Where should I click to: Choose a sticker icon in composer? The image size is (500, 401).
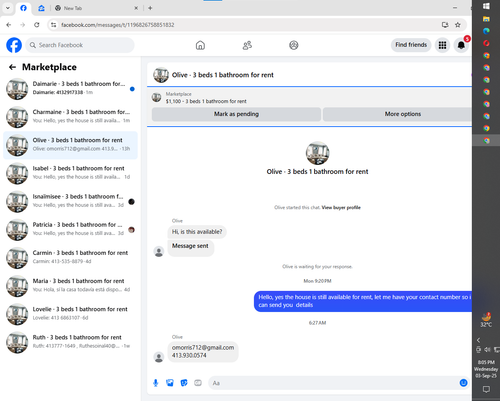tap(184, 383)
